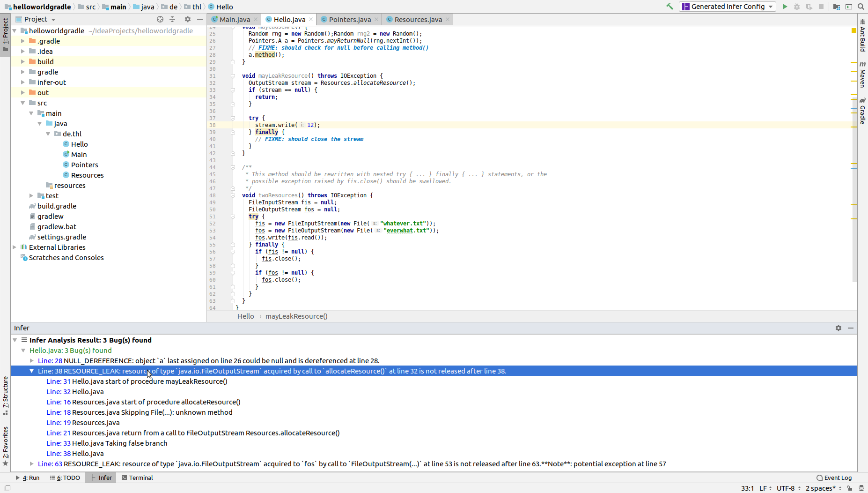This screenshot has height=493, width=868.
Task: Open the Maven side panel
Action: (x=862, y=75)
